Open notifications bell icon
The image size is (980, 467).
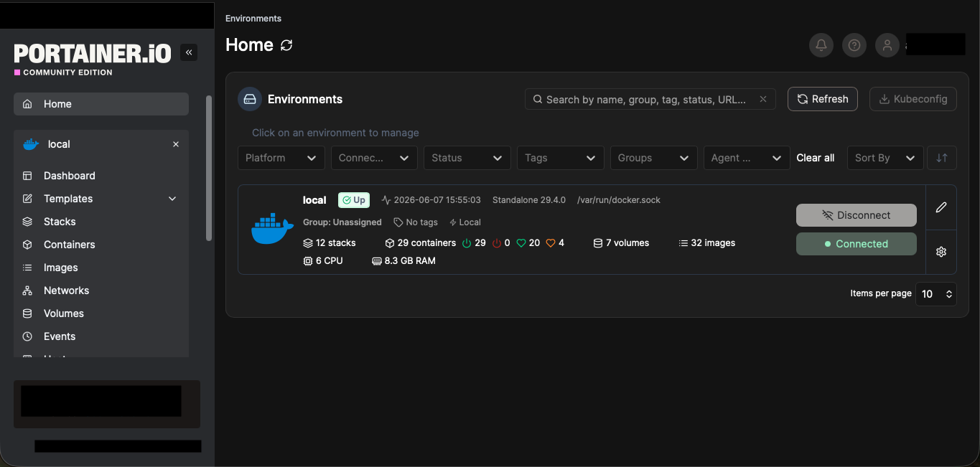pyautogui.click(x=821, y=45)
